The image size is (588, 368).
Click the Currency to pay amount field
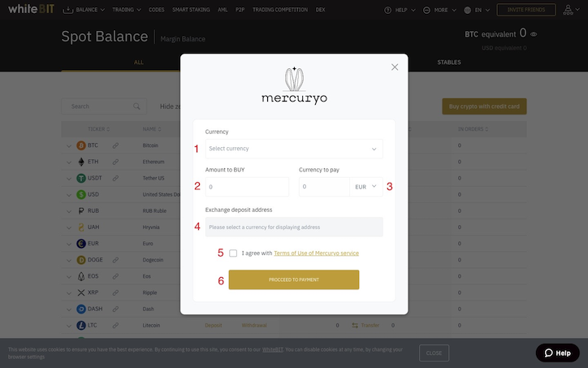(x=324, y=187)
